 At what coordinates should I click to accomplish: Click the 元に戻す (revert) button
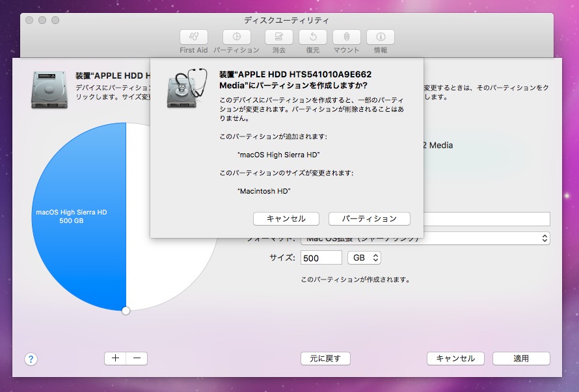click(x=325, y=358)
